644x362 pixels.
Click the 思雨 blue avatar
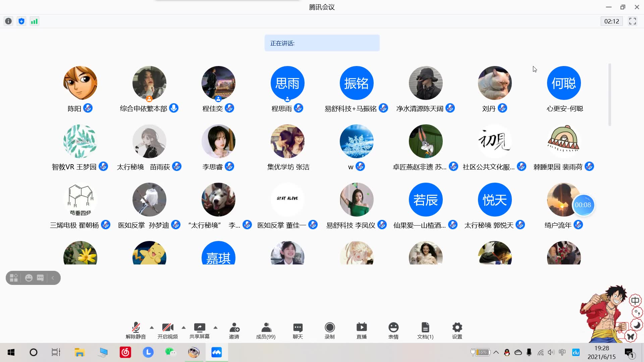click(287, 83)
